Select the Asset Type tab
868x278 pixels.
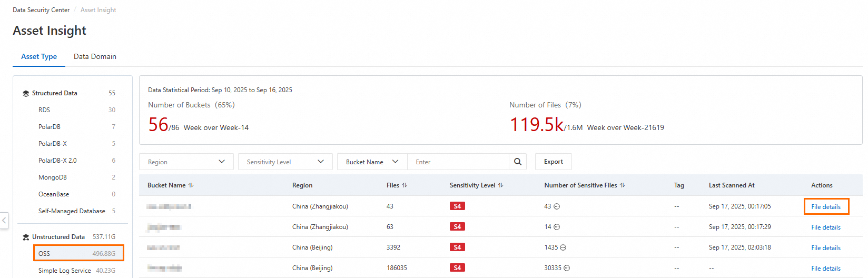(39, 56)
